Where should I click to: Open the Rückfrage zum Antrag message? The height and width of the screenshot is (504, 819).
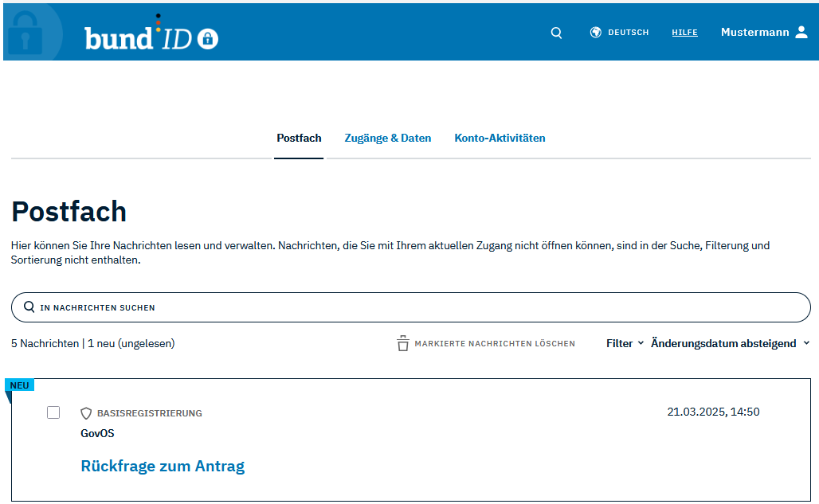coord(163,466)
